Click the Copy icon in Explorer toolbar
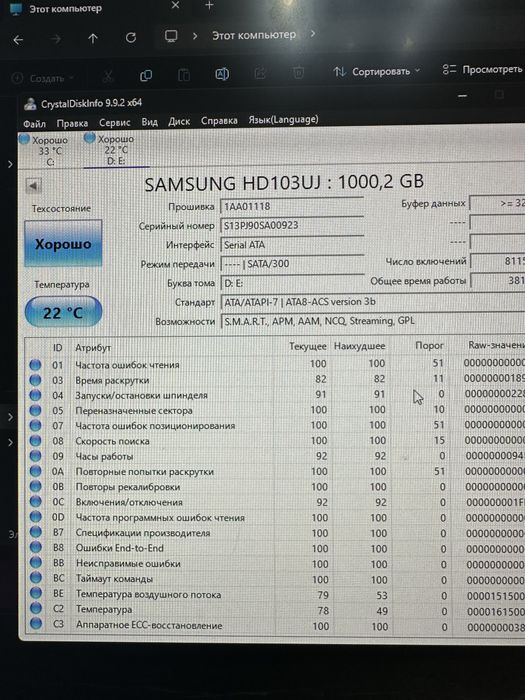The image size is (525, 700). pos(146,76)
